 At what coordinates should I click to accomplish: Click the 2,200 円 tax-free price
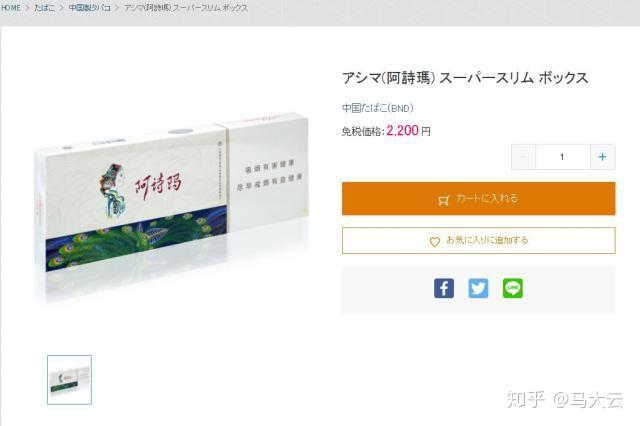[x=408, y=131]
